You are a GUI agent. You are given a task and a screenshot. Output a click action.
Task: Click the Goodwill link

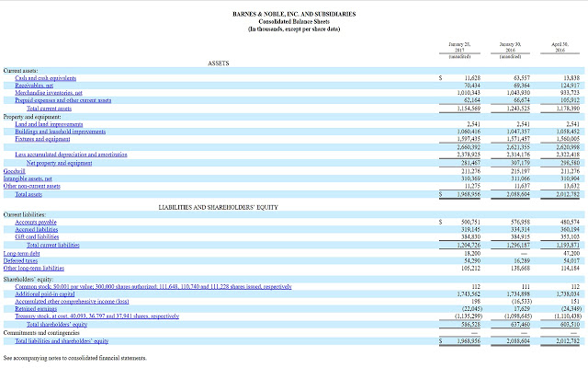(15, 171)
